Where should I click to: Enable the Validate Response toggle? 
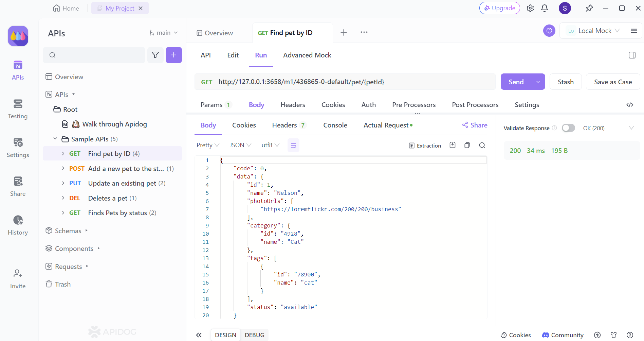[x=568, y=128]
